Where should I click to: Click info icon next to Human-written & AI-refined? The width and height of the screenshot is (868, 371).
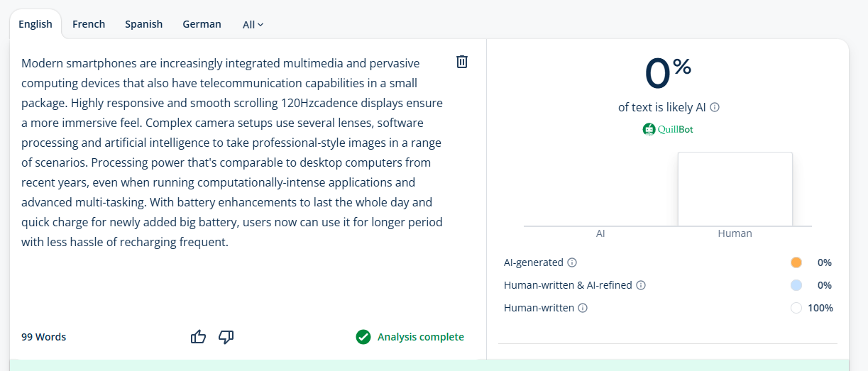(641, 285)
